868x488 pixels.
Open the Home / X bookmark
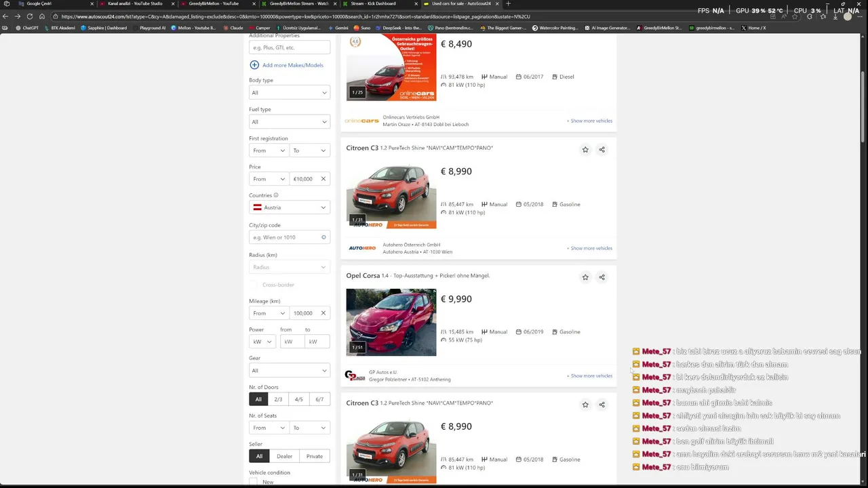tap(753, 28)
